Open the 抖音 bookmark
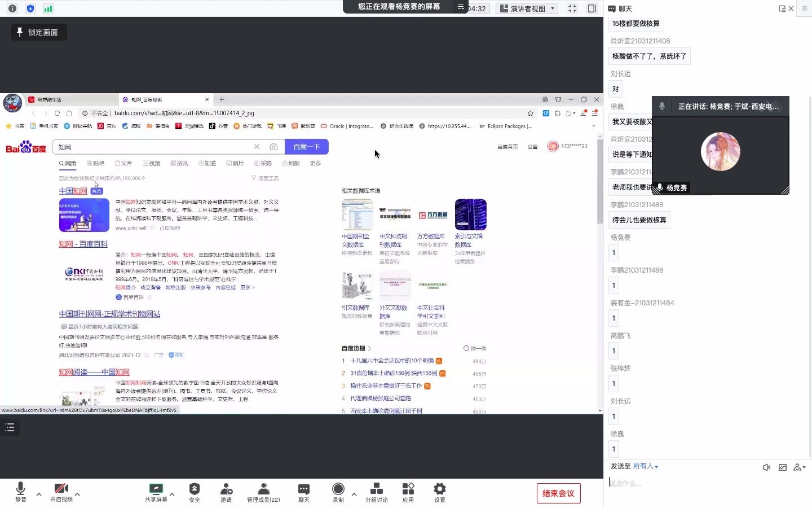Viewport: 812px width, 508px height. pyautogui.click(x=218, y=126)
